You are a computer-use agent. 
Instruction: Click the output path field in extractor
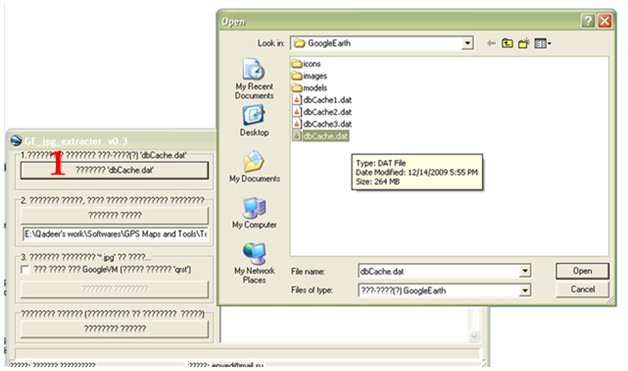(x=116, y=234)
